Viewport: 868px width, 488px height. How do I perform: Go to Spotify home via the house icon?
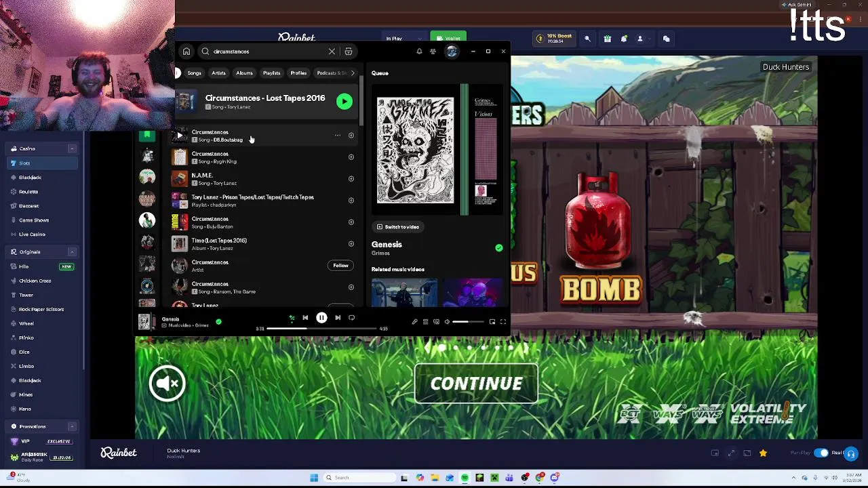186,52
